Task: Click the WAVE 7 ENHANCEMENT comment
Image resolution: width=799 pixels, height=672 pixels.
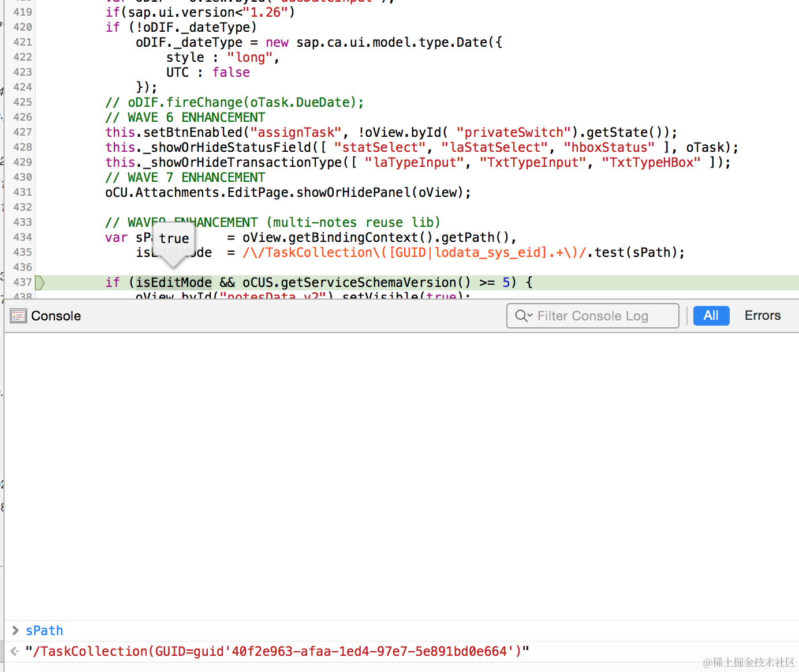Action: pyautogui.click(x=185, y=177)
